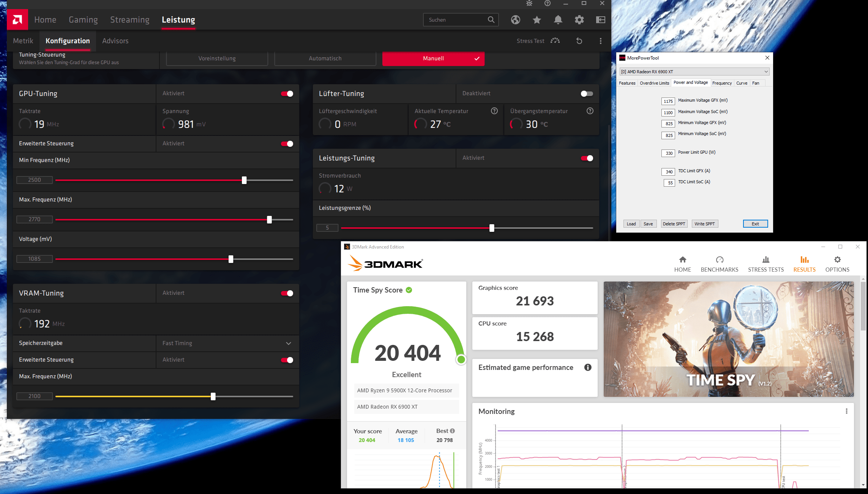Click the Estimated game performance info icon

[x=587, y=367]
